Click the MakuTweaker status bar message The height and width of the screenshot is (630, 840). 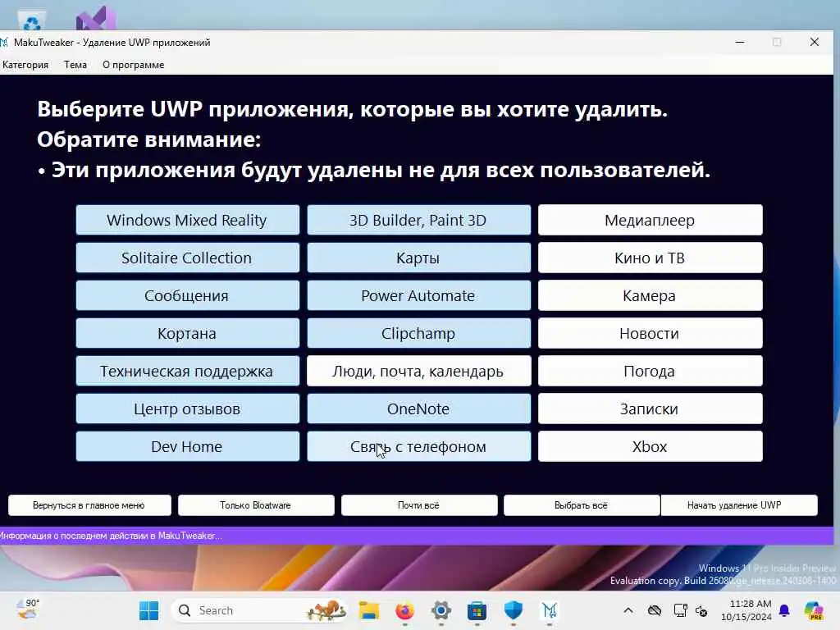click(x=111, y=536)
